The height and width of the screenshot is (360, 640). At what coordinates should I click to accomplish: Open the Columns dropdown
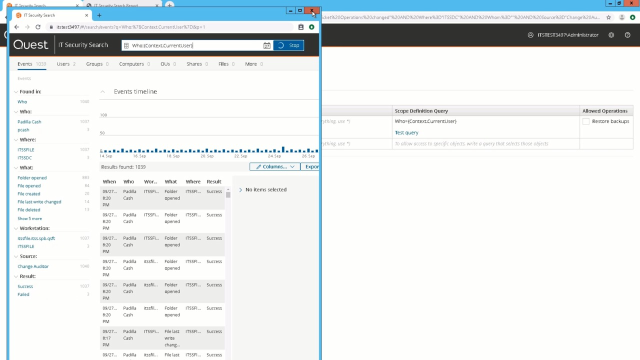tap(275, 167)
